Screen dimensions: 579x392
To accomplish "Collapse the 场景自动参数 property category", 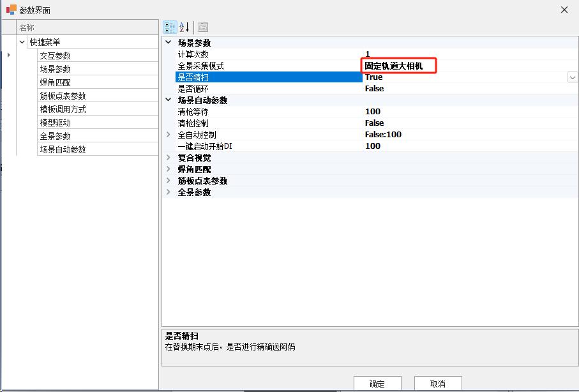I will pos(169,100).
